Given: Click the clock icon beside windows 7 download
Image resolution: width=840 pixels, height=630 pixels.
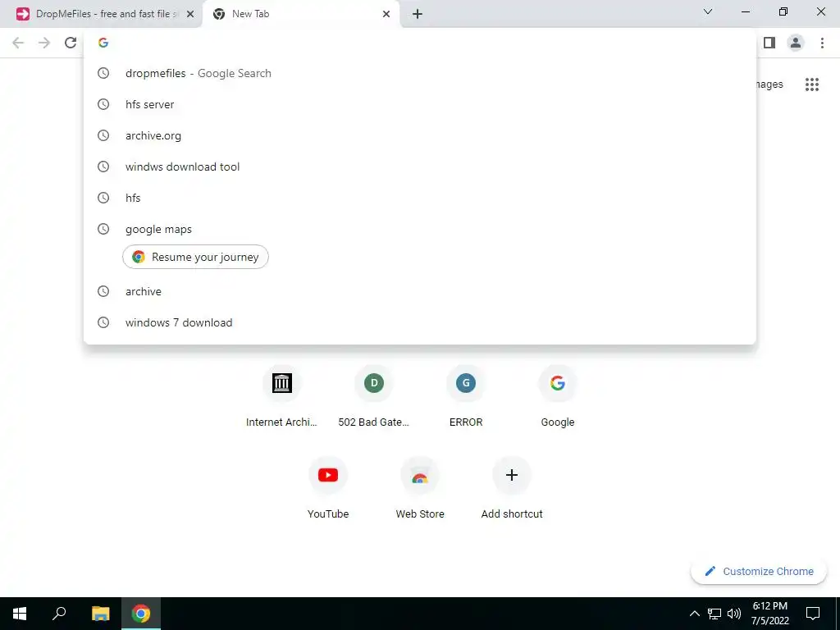Looking at the screenshot, I should click(x=103, y=322).
